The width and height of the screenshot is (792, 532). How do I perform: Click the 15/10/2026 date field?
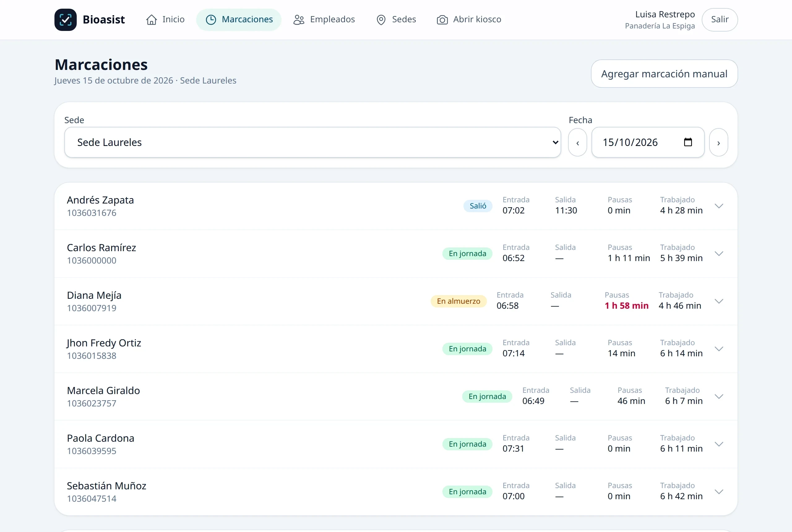click(648, 142)
